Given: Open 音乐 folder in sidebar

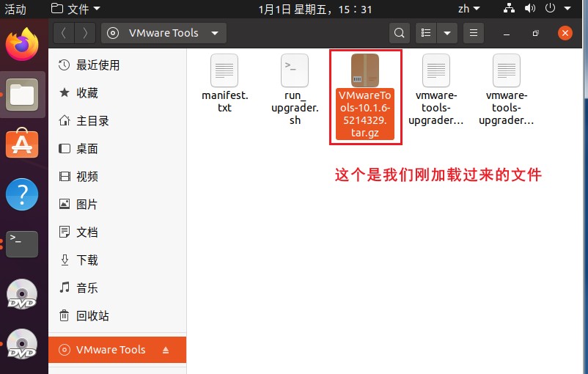Looking at the screenshot, I should pos(117,288).
